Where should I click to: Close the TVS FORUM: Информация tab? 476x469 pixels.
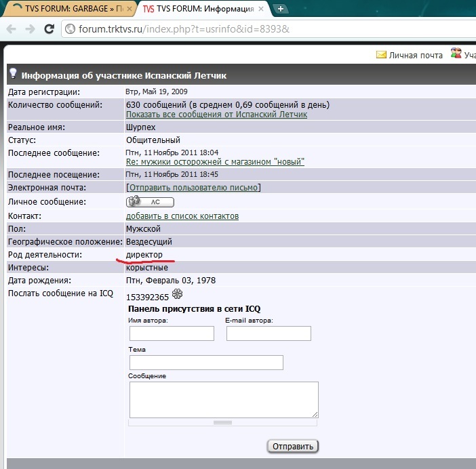click(x=261, y=9)
